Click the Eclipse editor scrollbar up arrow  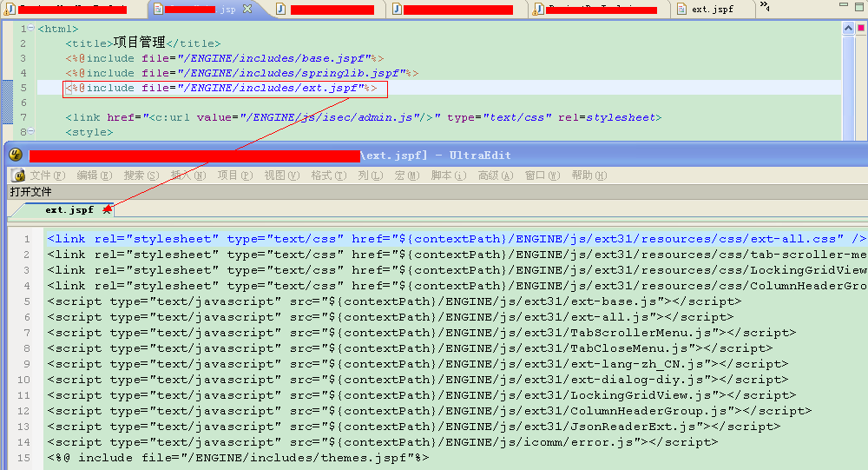click(x=848, y=28)
